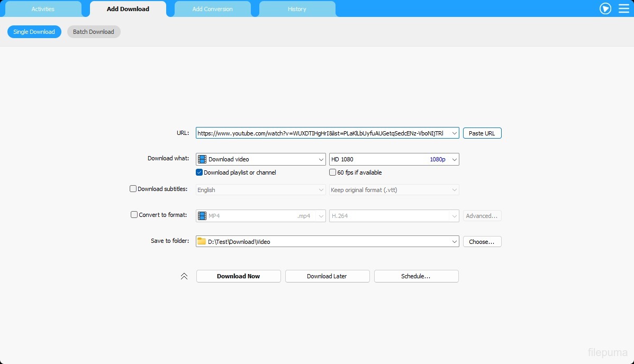This screenshot has height=364, width=634.
Task: Click the film icon in Download what box
Action: (x=202, y=159)
